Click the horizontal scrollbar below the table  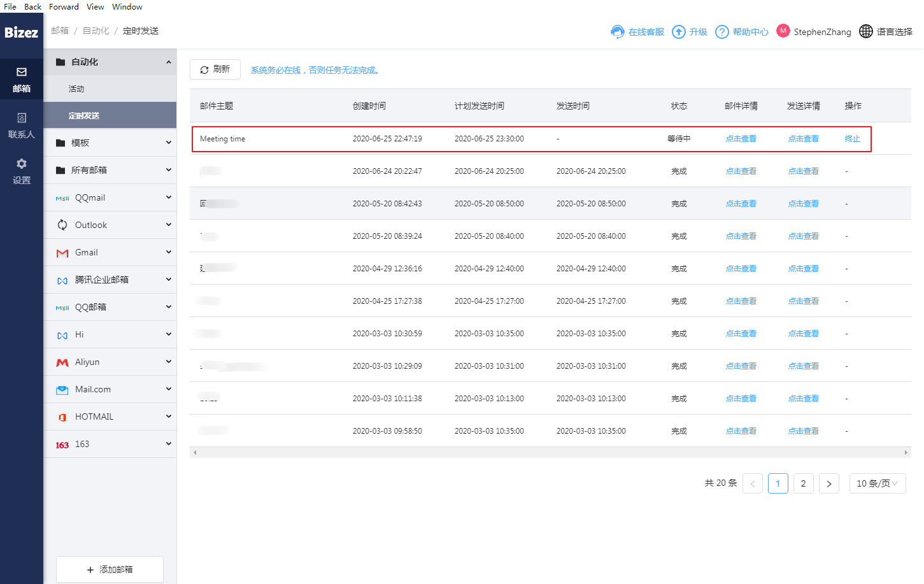coord(550,453)
